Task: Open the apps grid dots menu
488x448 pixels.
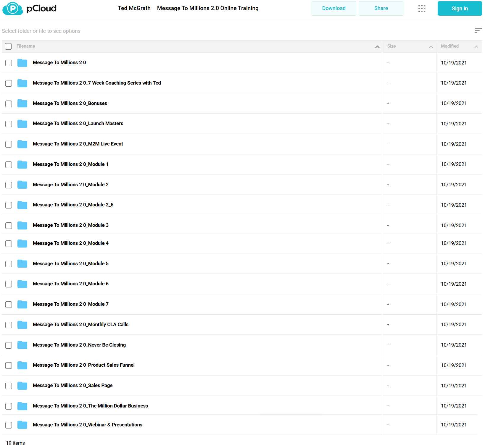Action: [x=422, y=8]
